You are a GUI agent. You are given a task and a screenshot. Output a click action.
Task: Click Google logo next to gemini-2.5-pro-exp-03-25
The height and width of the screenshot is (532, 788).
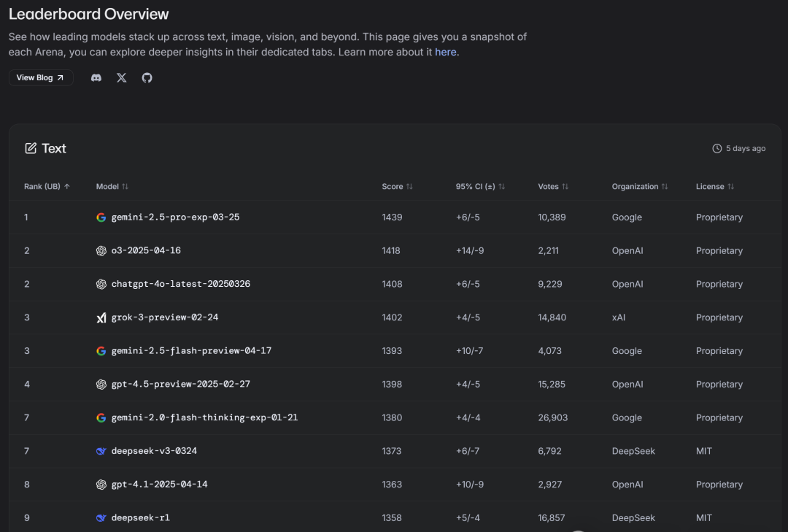coord(101,217)
